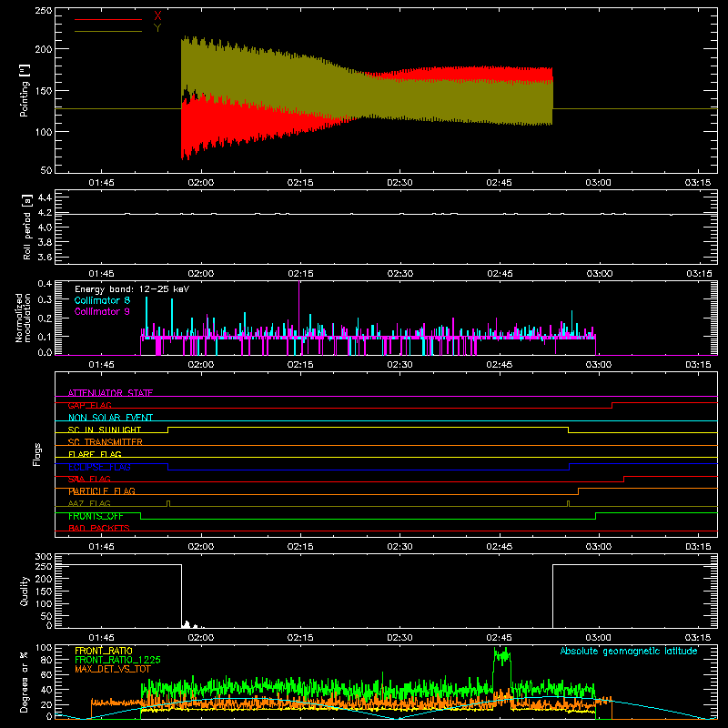The height and width of the screenshot is (728, 728).
Task: Select the SC_IN_SUNLIGHT flag label
Action: [105, 430]
